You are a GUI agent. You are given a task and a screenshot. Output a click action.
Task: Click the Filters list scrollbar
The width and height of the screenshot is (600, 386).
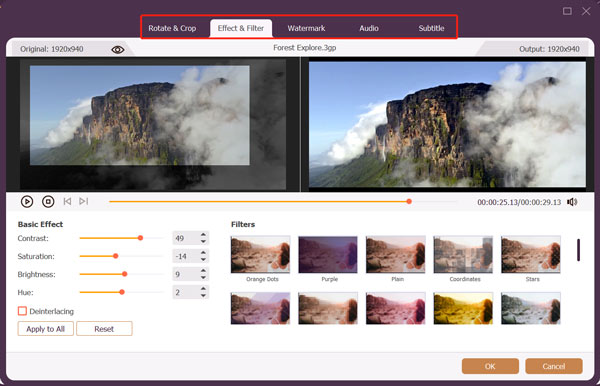pos(578,250)
